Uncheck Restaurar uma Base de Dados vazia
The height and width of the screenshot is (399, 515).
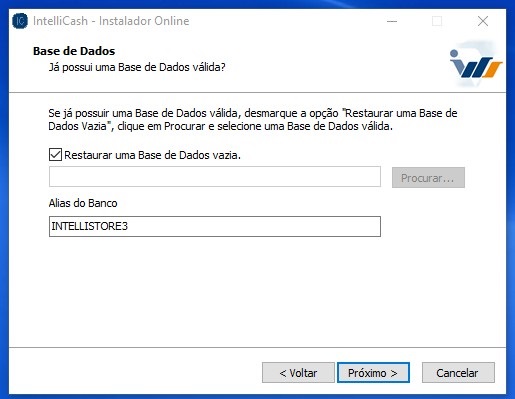coord(55,155)
